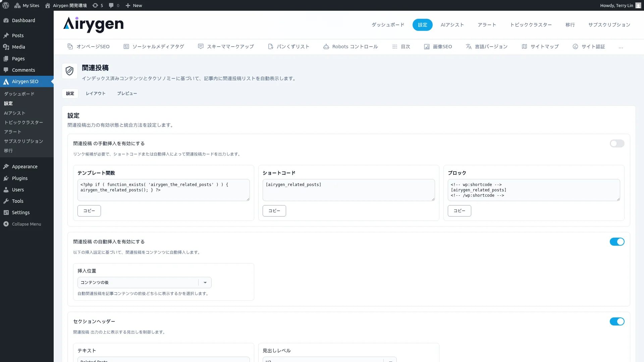The height and width of the screenshot is (362, 644).
Task: Click the 言語バージョン translate icon
Action: [x=469, y=47]
